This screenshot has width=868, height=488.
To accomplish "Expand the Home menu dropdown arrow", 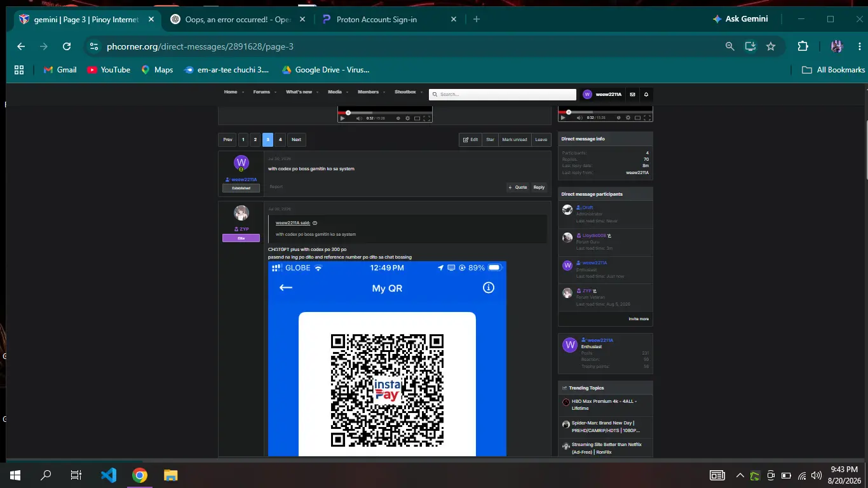I will click(x=243, y=92).
